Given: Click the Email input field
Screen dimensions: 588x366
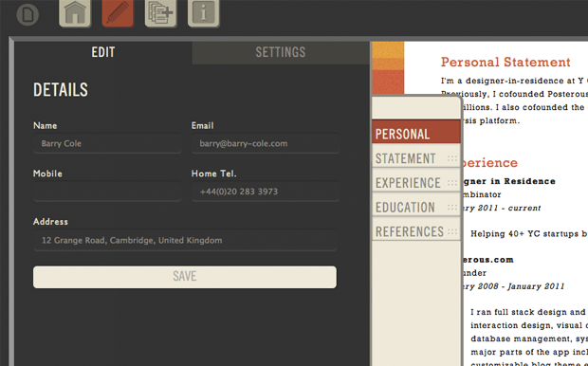Looking at the screenshot, I should tap(266, 143).
